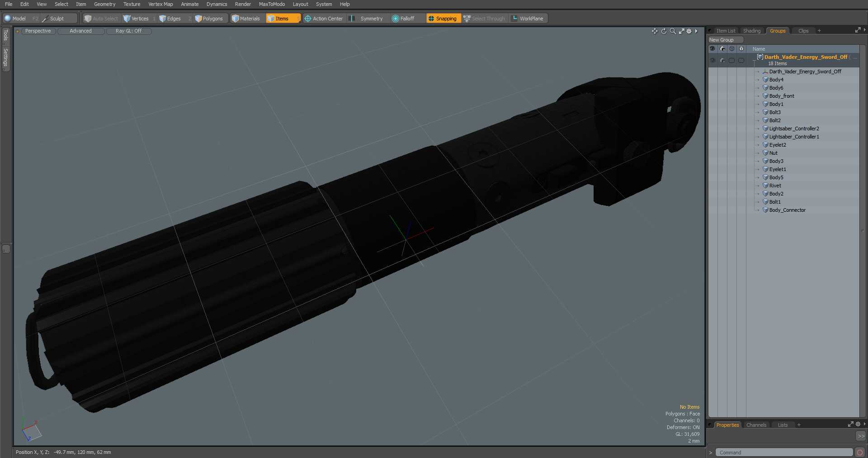Click the Ray GL: Off option

[128, 31]
